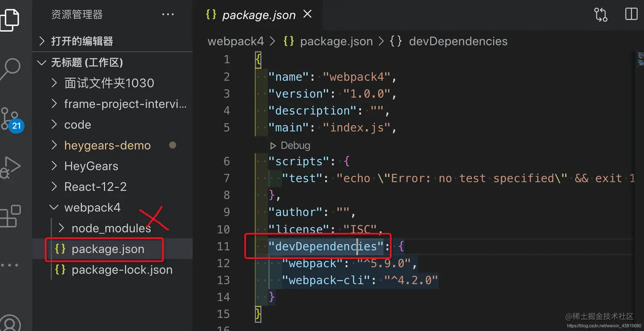Image resolution: width=644 pixels, height=331 pixels.
Task: Expand the HeyGears folder
Action: pos(112,166)
